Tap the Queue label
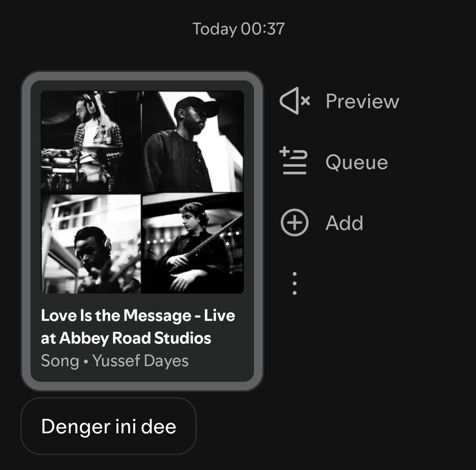The width and height of the screenshot is (476, 470). coord(357,162)
